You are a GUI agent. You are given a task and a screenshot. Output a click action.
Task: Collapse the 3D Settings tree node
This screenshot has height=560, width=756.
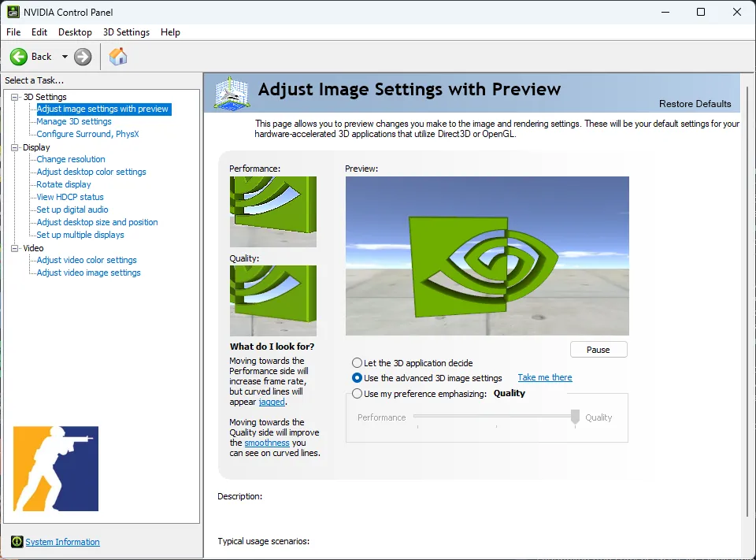(x=15, y=97)
